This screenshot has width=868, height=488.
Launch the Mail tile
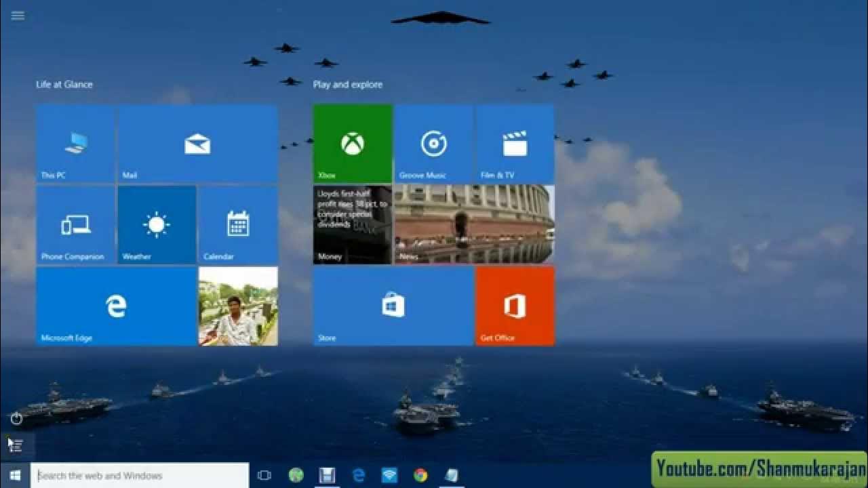[x=197, y=143]
